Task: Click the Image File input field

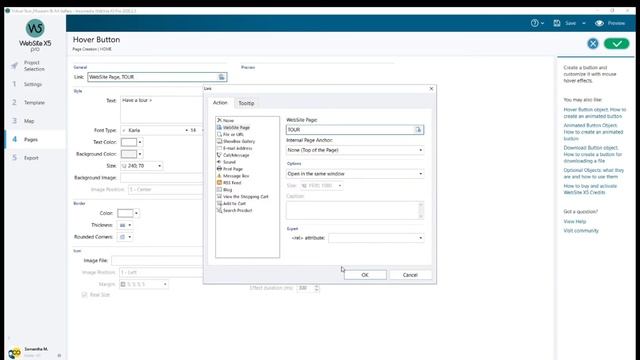Action: [x=157, y=260]
